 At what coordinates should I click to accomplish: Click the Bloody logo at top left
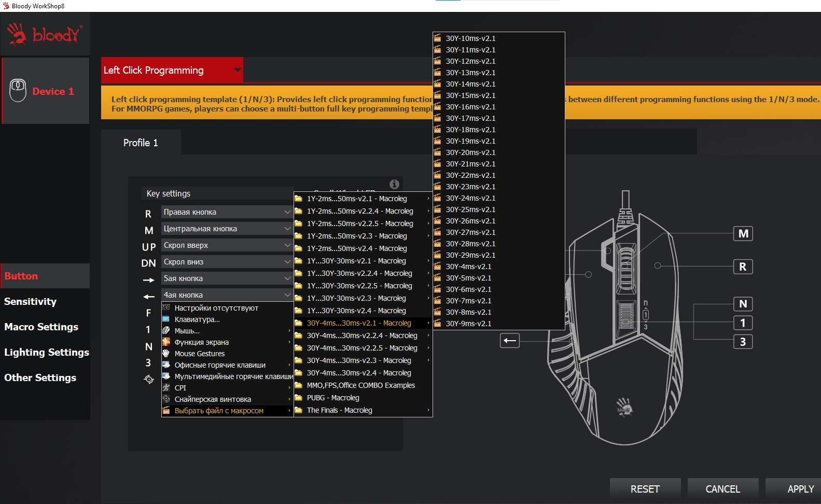[45, 34]
